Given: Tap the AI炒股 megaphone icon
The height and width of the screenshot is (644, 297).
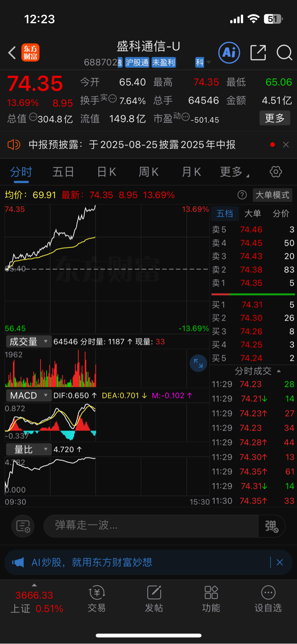Looking at the screenshot, I should (x=18, y=562).
